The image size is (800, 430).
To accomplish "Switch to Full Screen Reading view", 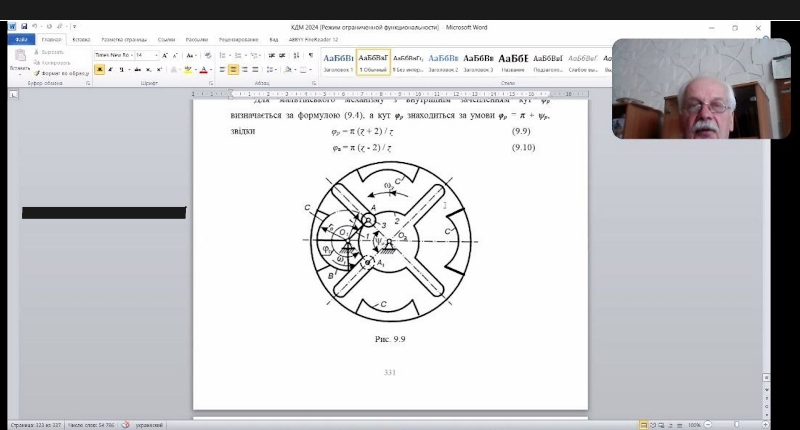I will click(x=653, y=424).
